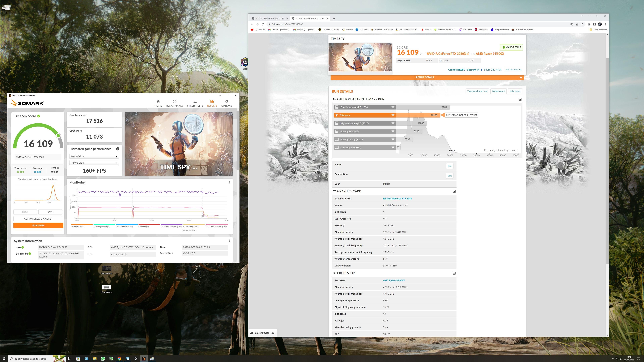The image size is (644, 362).
Task: Open Chrome extensions puzzle icon
Action: coord(589,24)
